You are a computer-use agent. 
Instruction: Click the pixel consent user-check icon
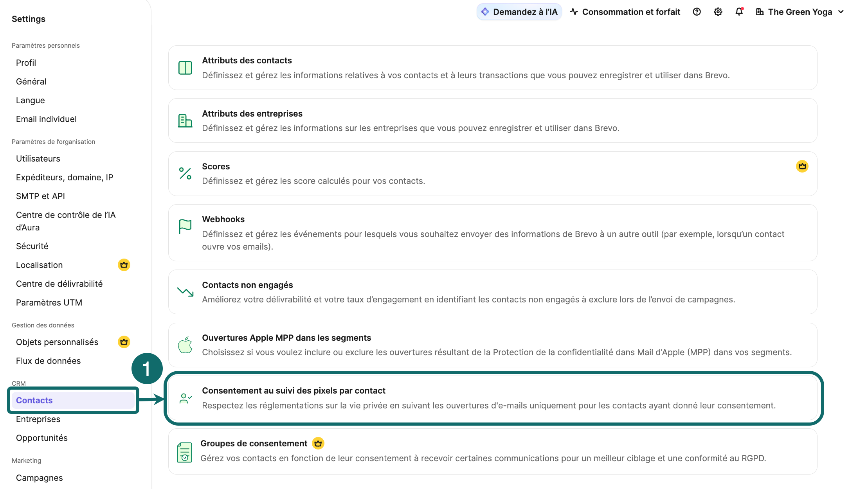coord(185,398)
